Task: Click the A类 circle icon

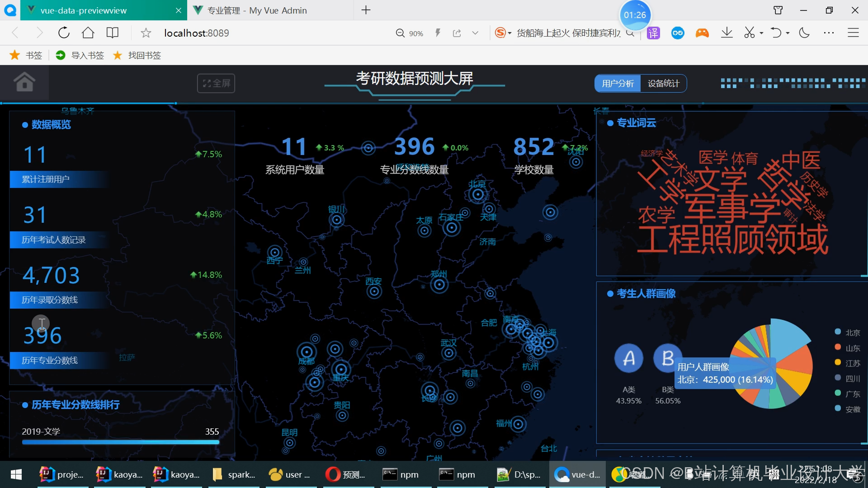Action: (x=628, y=358)
